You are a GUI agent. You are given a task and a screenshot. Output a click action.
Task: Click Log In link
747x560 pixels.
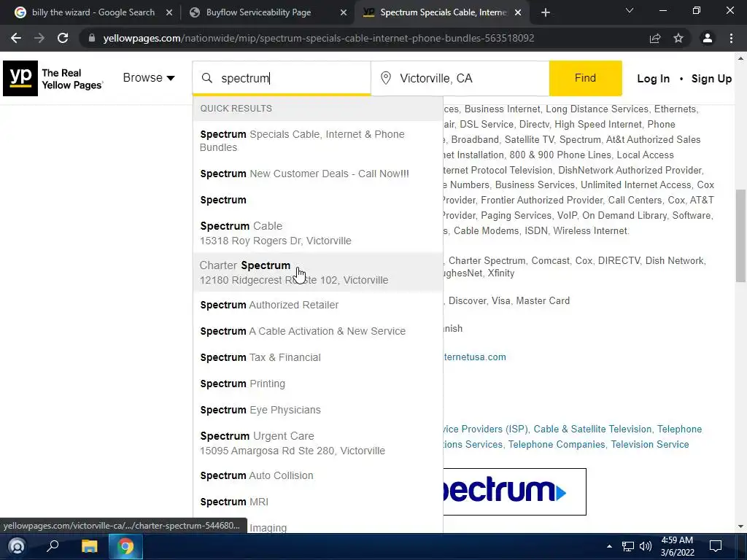[653, 79]
